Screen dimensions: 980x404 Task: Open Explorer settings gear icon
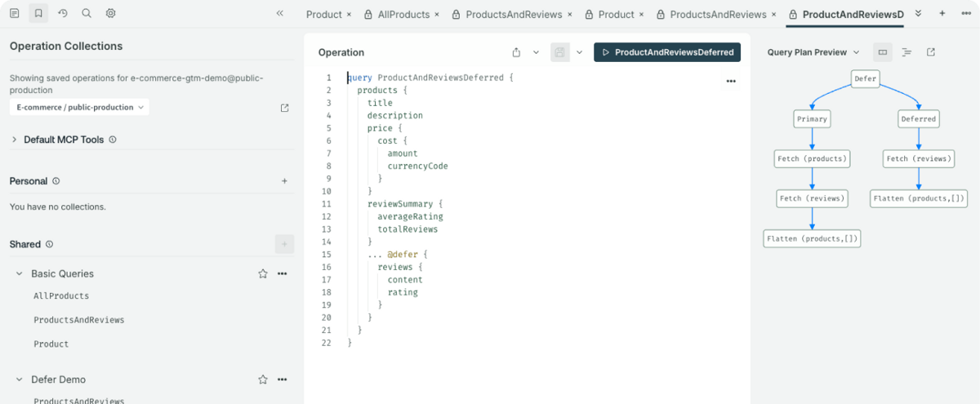[x=110, y=13]
